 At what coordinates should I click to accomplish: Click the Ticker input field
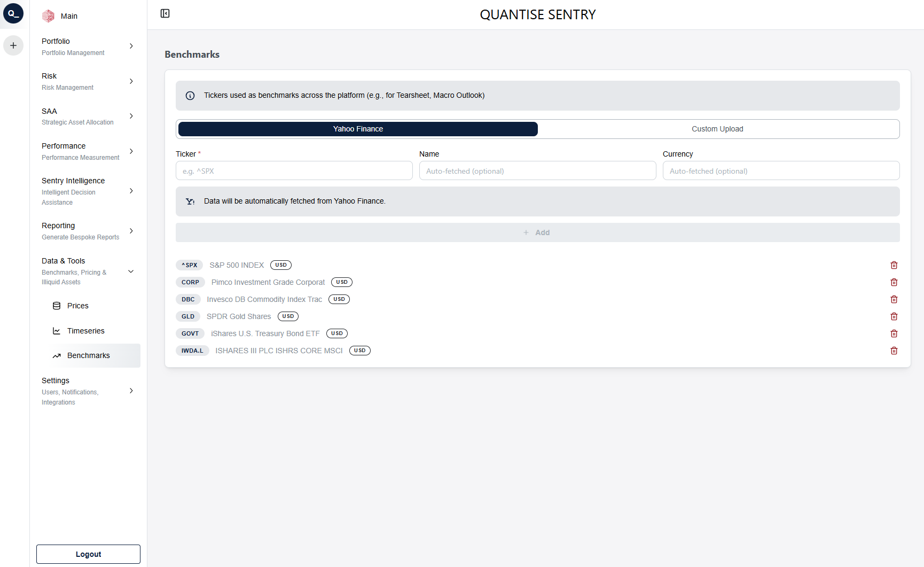(x=294, y=170)
